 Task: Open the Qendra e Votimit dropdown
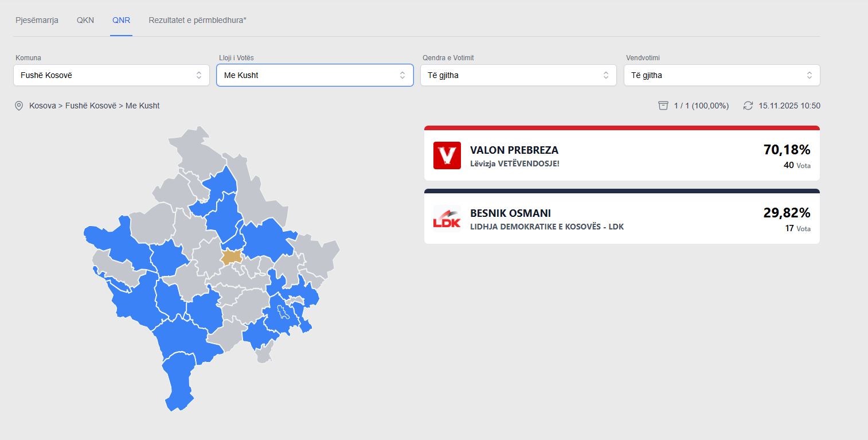pyautogui.click(x=518, y=75)
